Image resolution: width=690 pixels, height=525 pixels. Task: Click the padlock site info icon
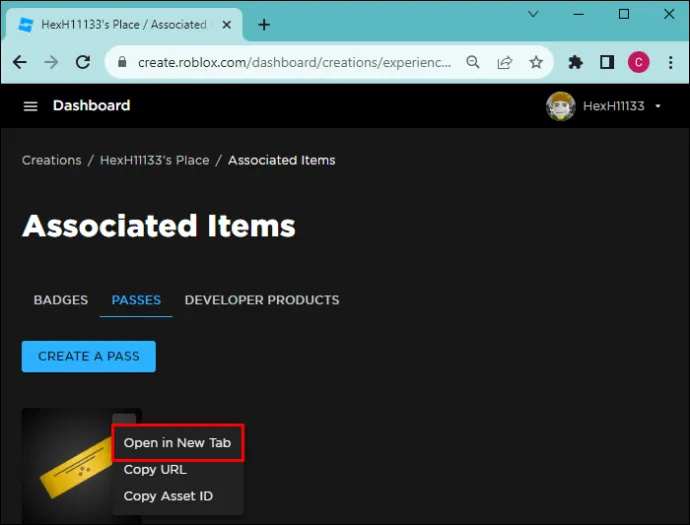(122, 62)
